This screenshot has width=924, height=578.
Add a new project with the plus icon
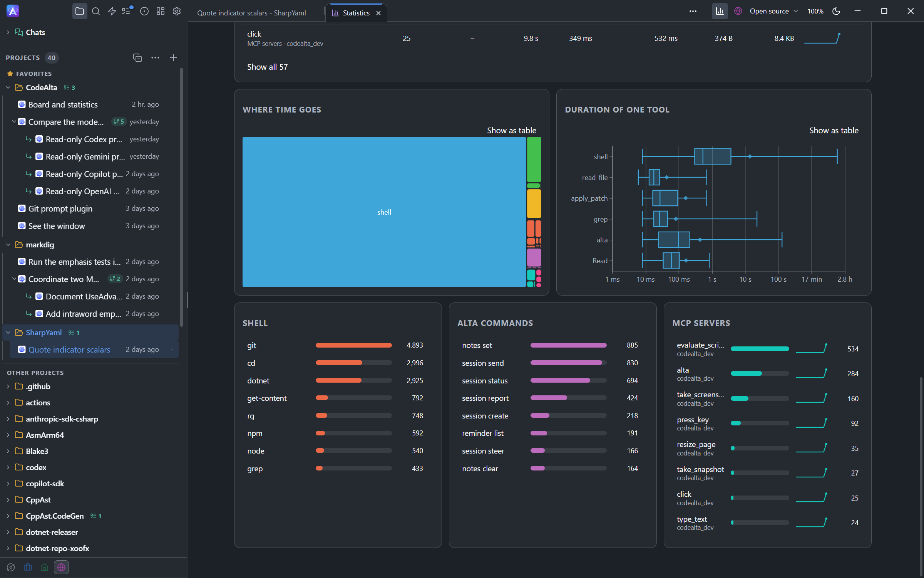coord(173,58)
